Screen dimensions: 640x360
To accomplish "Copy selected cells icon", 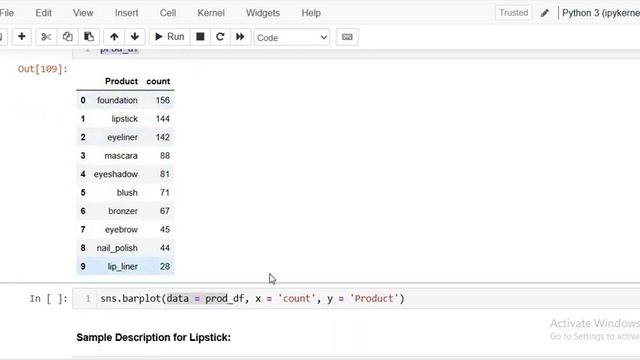I will click(x=67, y=37).
